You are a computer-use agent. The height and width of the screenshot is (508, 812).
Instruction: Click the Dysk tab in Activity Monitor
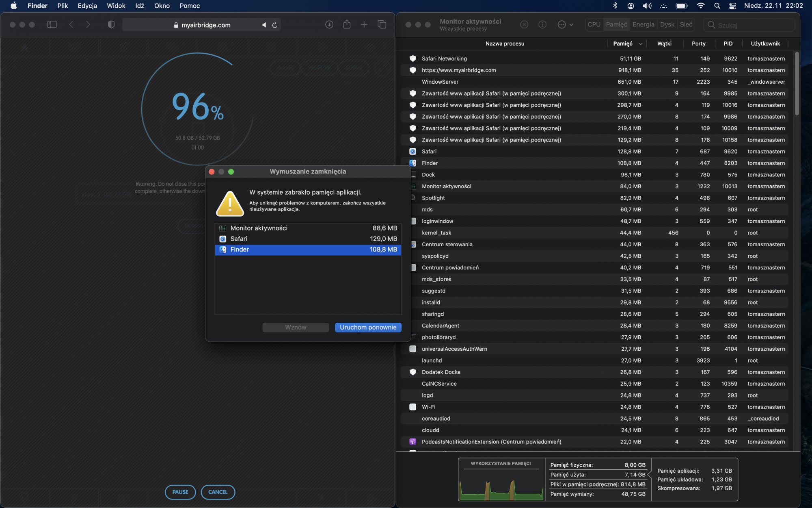point(666,24)
